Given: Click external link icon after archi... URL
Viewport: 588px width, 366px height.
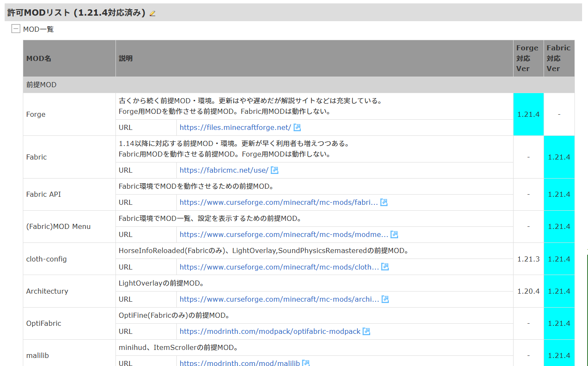Looking at the screenshot, I should 385,299.
